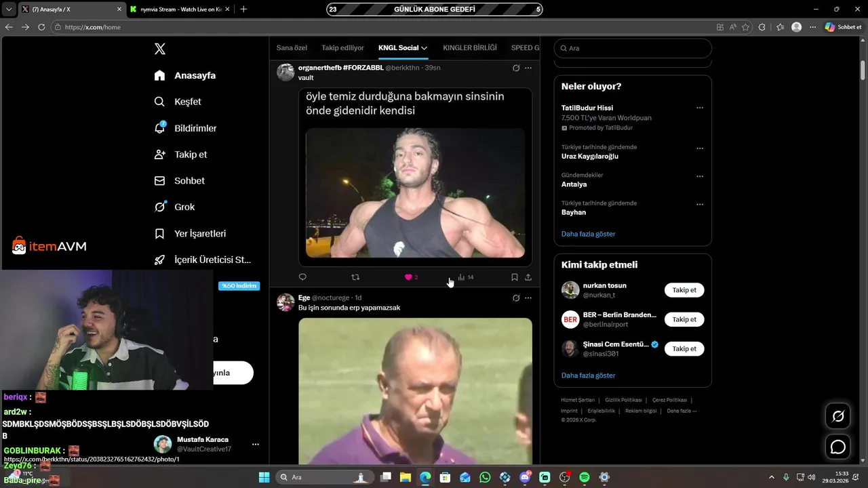
Task: Open Grok action on Ege's post
Action: pyautogui.click(x=516, y=298)
